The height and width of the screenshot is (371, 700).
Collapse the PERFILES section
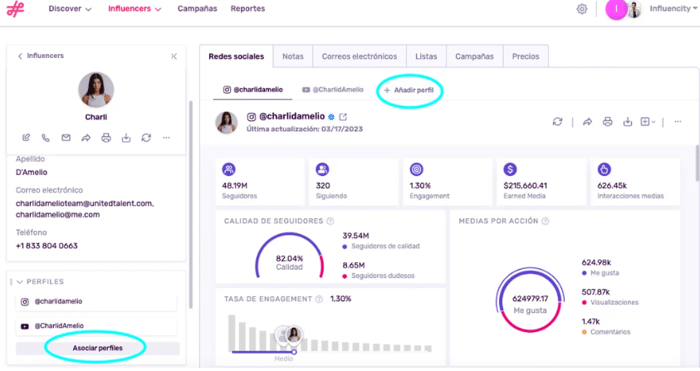tap(19, 282)
